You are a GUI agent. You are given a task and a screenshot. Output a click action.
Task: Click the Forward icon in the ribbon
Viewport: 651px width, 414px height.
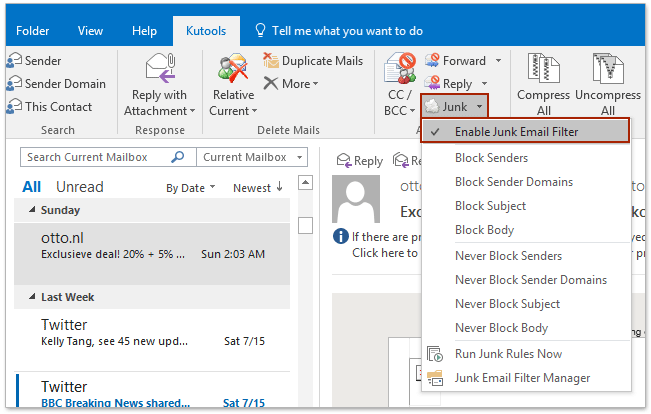[432, 61]
